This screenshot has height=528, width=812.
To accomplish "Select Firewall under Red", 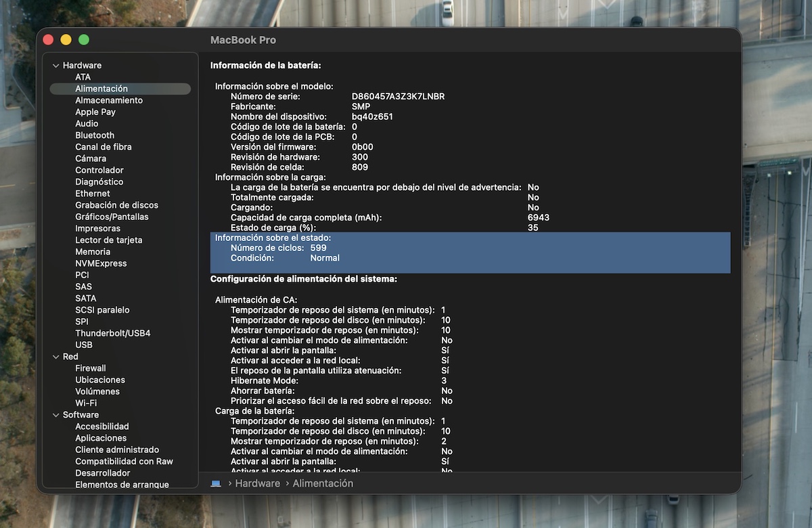I will coord(91,368).
